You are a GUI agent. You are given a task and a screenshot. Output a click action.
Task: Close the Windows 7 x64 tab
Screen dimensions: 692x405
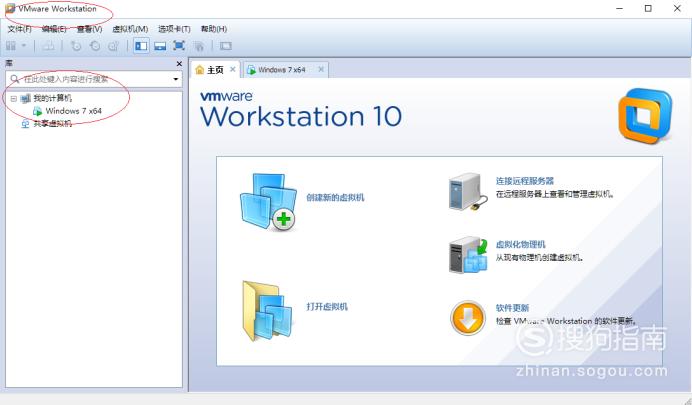[321, 69]
